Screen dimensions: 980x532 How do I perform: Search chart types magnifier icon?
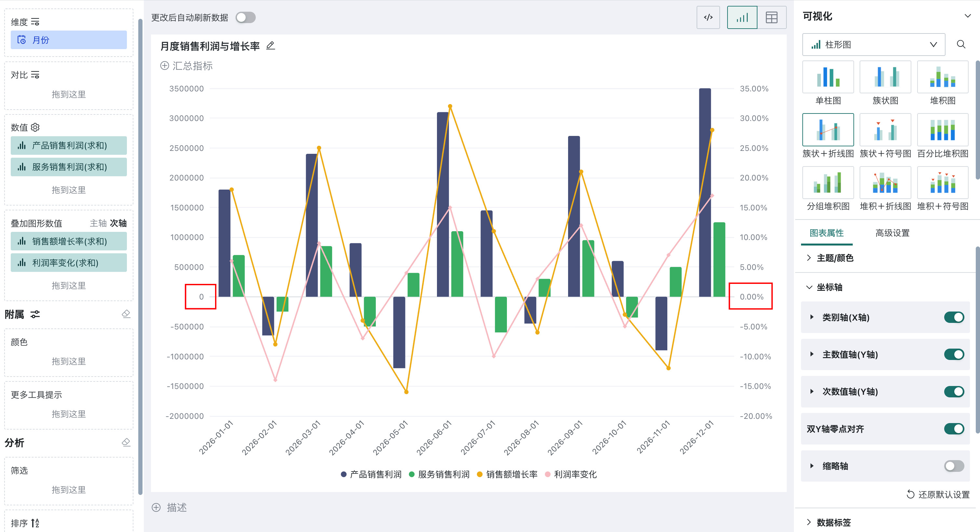(x=961, y=45)
